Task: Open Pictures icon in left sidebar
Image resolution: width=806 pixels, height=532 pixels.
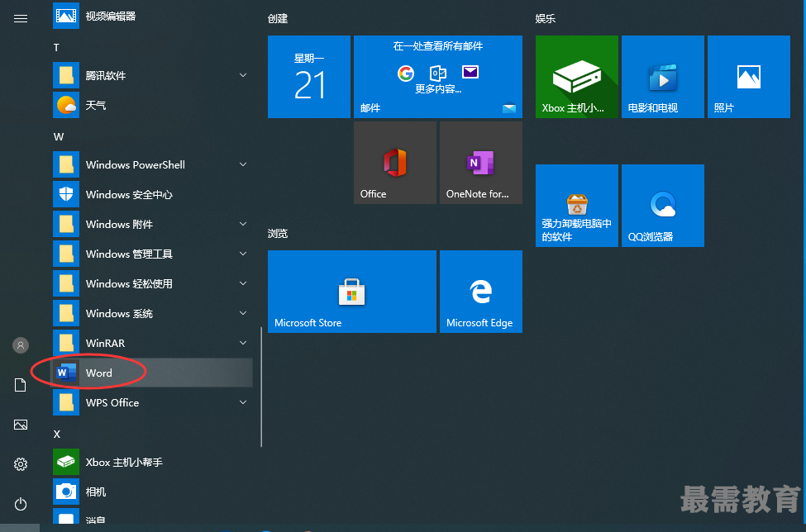Action: (21, 425)
